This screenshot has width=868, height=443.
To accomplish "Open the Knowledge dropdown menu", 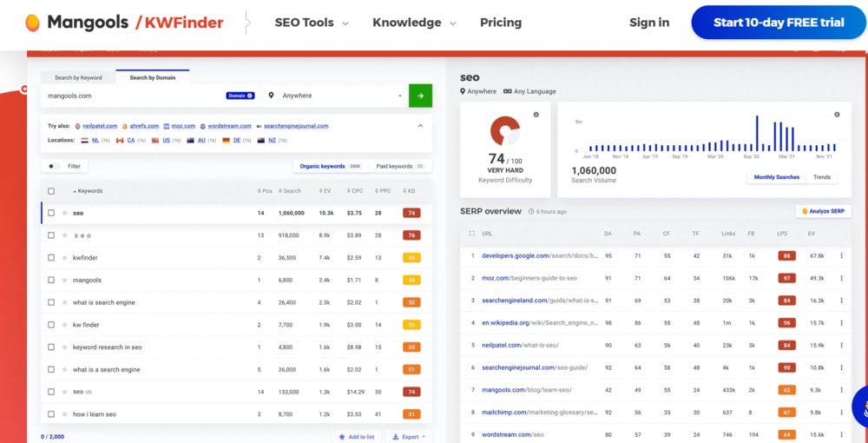I will (x=414, y=23).
